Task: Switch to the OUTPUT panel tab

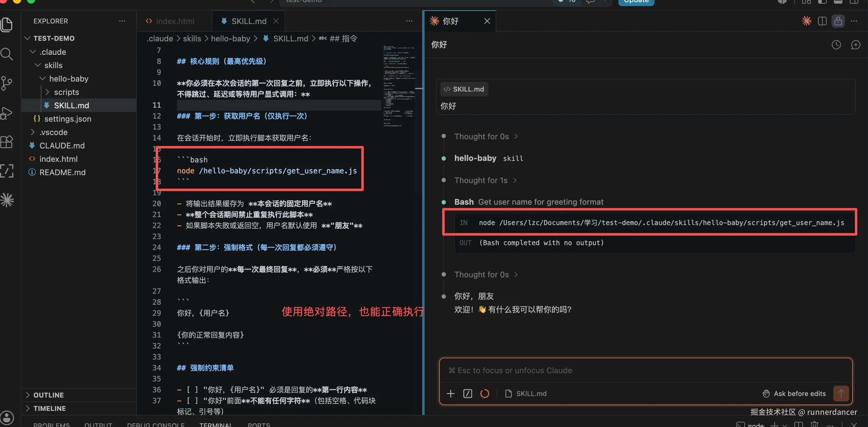Action: click(x=99, y=424)
